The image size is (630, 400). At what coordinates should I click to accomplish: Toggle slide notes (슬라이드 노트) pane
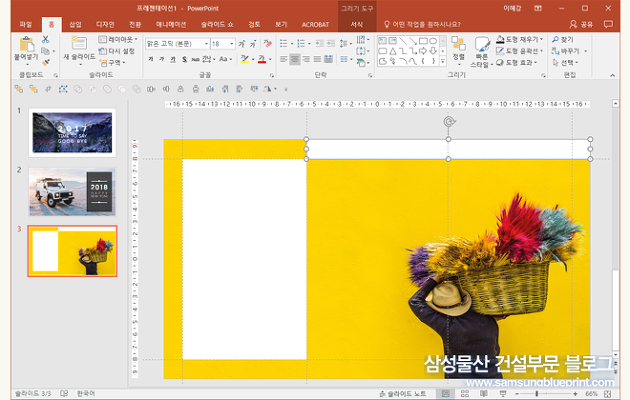pyautogui.click(x=403, y=394)
